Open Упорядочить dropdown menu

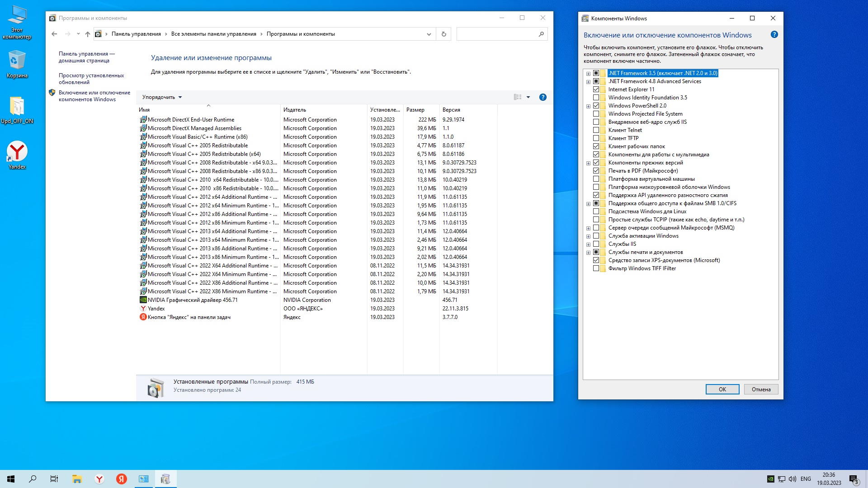click(162, 97)
